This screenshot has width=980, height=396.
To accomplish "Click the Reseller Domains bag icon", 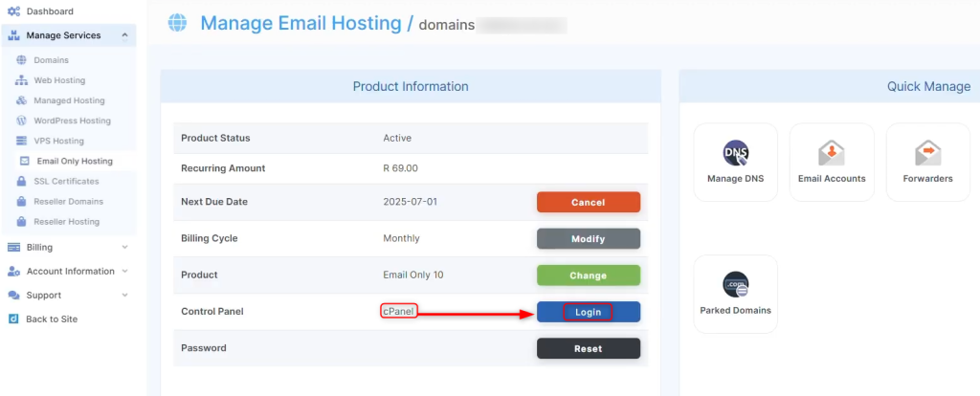I will click(x=21, y=201).
